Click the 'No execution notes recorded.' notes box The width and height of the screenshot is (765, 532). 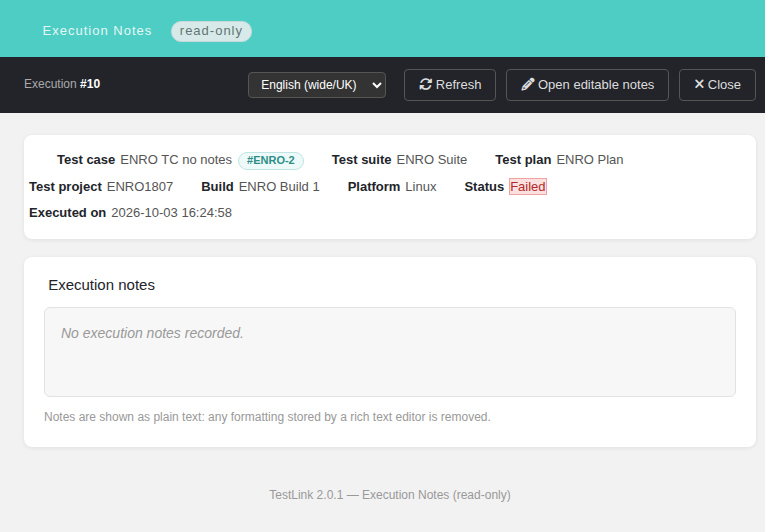click(x=390, y=352)
